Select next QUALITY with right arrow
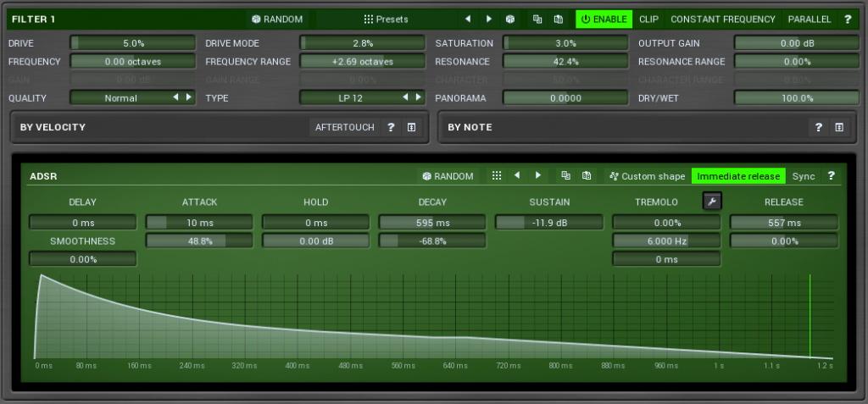 [x=189, y=97]
